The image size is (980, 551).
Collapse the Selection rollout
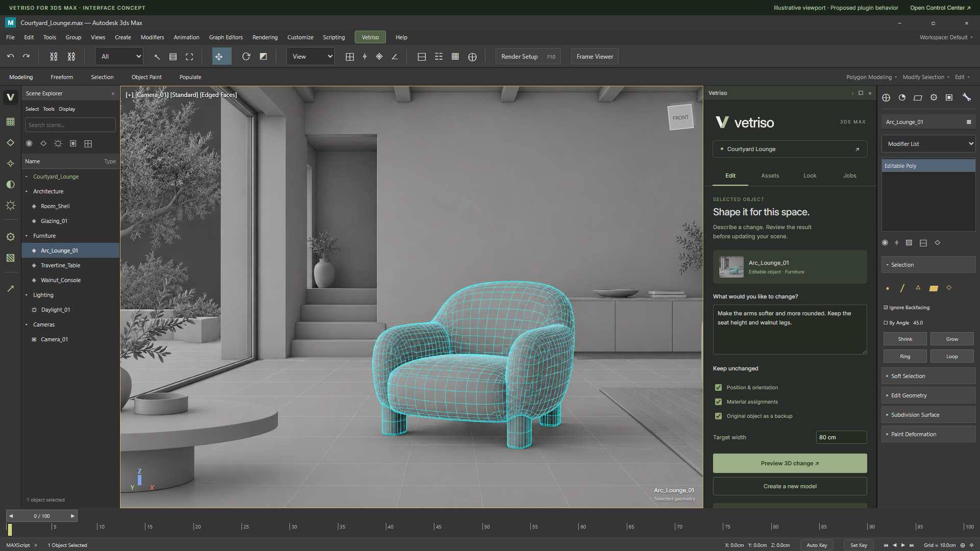[928, 265]
